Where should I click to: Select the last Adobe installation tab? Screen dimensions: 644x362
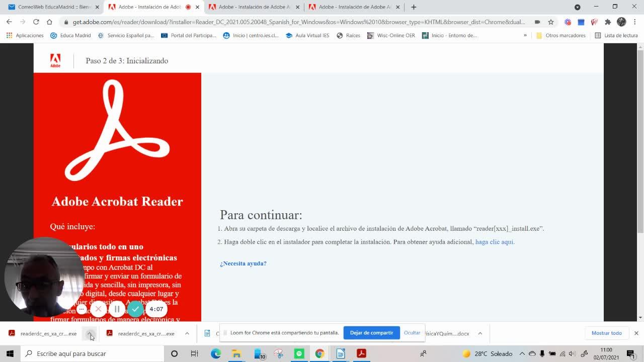[354, 7]
